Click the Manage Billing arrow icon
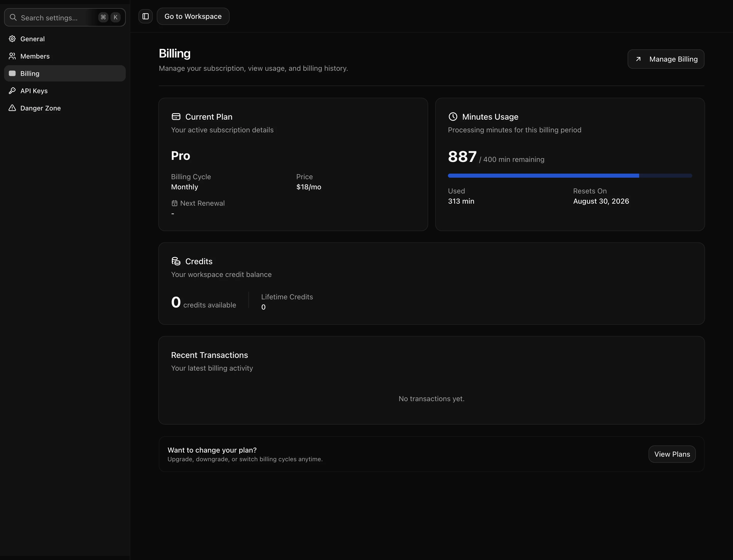The width and height of the screenshot is (733, 560). [x=638, y=59]
